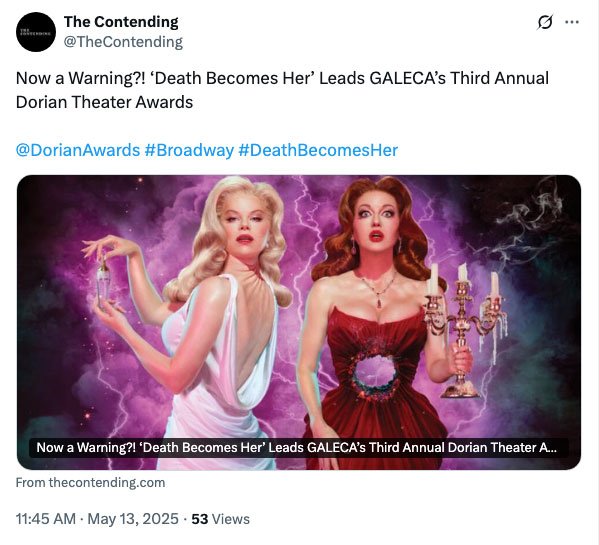The height and width of the screenshot is (545, 599).
Task: Click the white gown in the artwork
Action: (220, 374)
